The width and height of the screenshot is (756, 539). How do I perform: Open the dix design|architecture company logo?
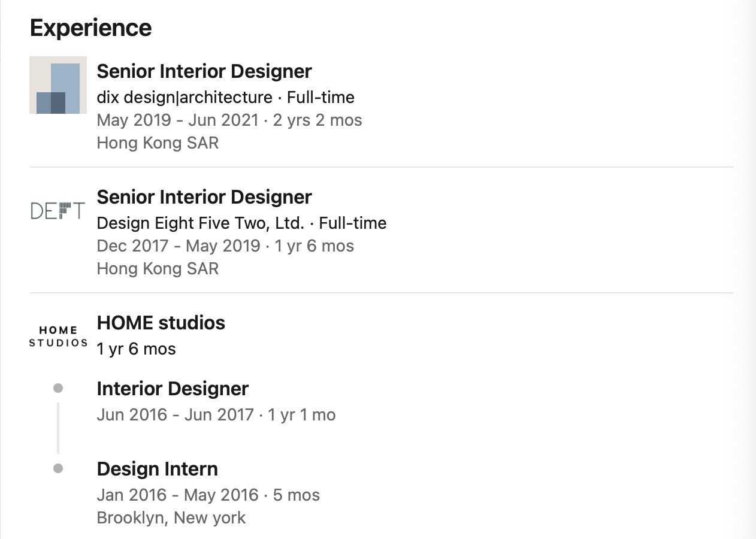tap(58, 85)
